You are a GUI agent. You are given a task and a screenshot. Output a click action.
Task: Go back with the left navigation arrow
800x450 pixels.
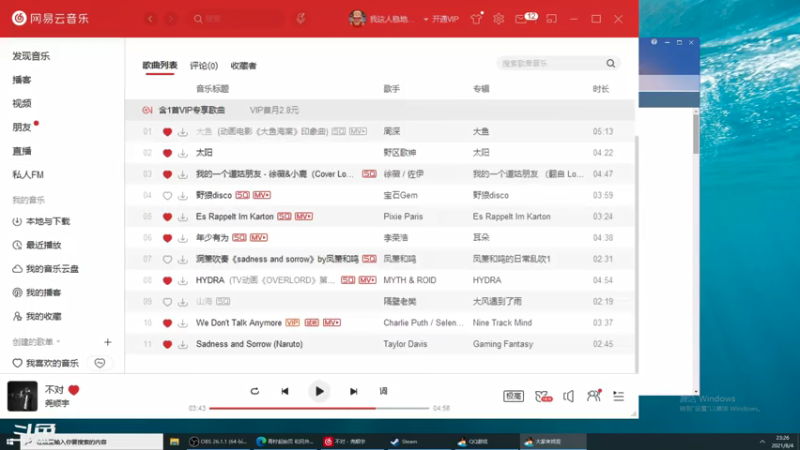click(x=151, y=19)
